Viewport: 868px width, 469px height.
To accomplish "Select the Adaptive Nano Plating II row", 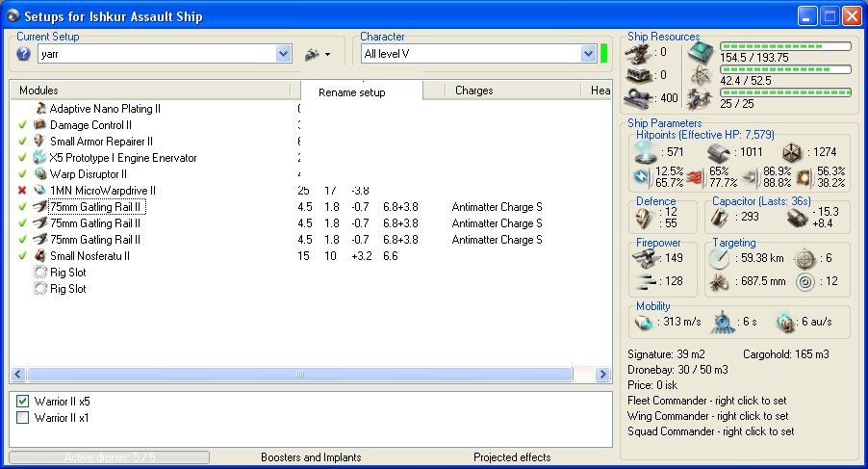I will [x=105, y=109].
